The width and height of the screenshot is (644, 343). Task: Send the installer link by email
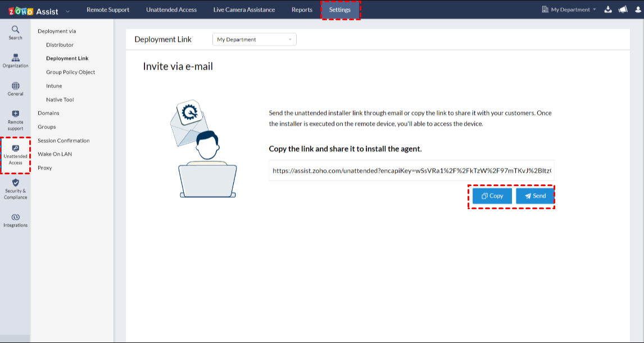535,196
